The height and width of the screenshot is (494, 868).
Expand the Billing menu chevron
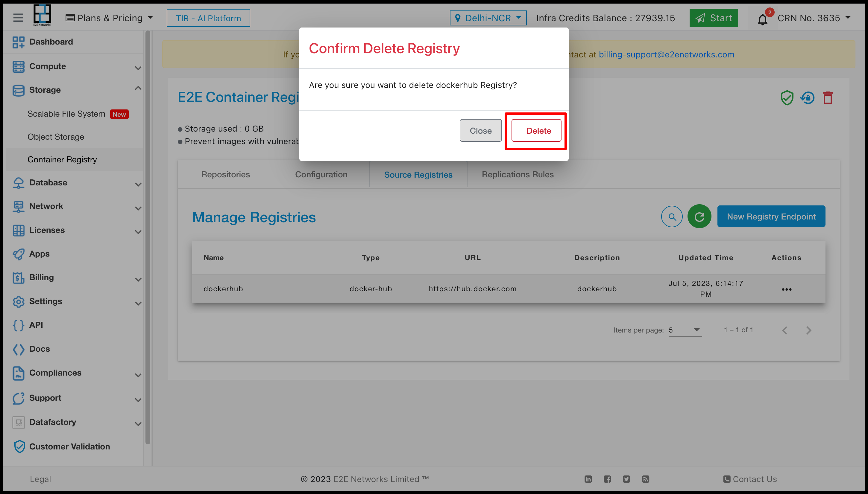coord(138,280)
